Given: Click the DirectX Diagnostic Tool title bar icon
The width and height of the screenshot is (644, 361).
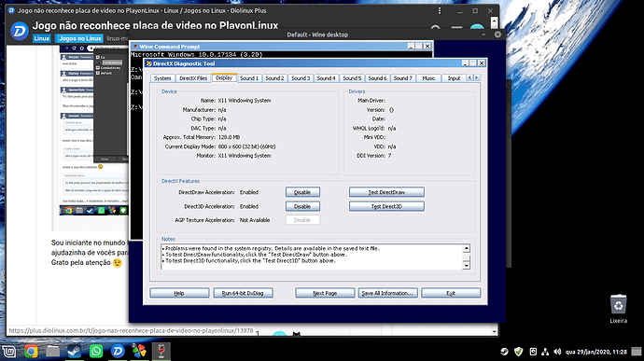Looking at the screenshot, I should tap(148, 63).
